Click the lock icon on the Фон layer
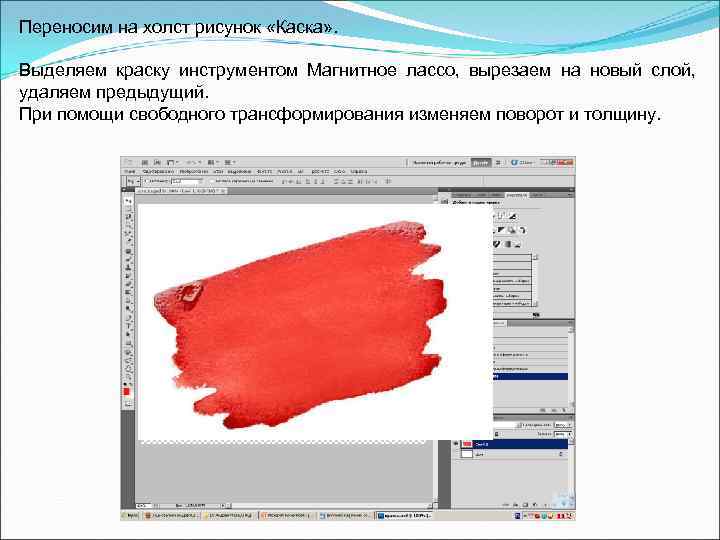This screenshot has width=720, height=540. (561, 454)
